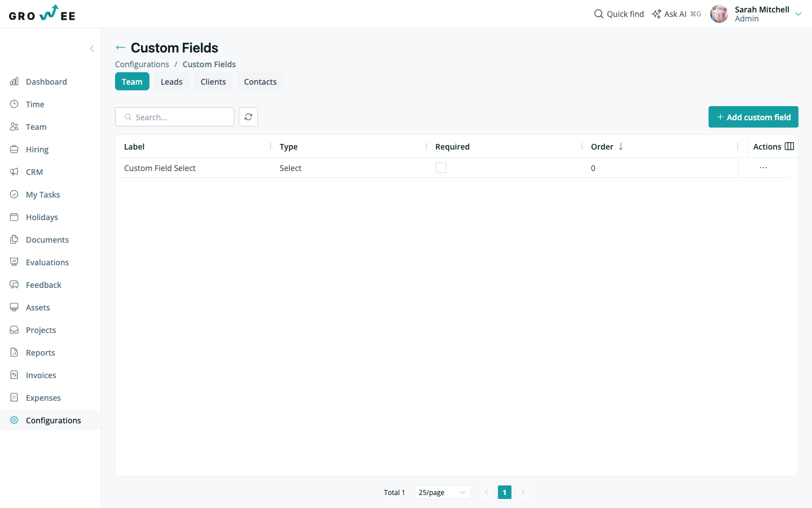Click the Configurations breadcrumb link
This screenshot has width=812, height=508.
(142, 64)
